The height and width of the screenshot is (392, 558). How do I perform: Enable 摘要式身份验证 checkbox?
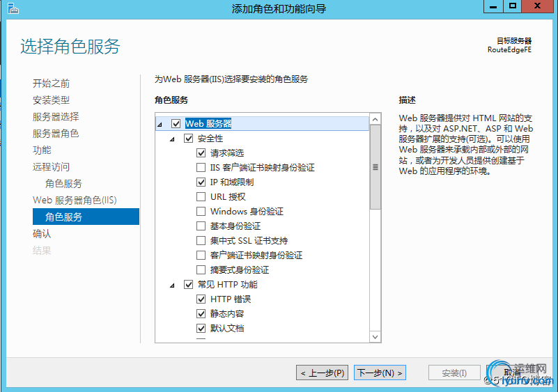[x=201, y=269]
